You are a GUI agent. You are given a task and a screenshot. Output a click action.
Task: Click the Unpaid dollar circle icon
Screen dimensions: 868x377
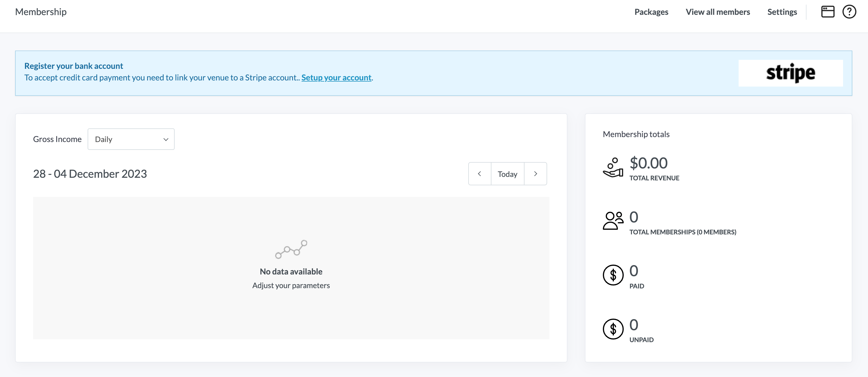[x=613, y=329]
